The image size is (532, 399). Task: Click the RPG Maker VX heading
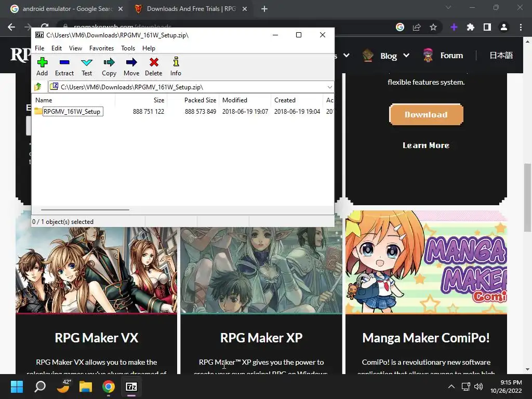click(96, 338)
